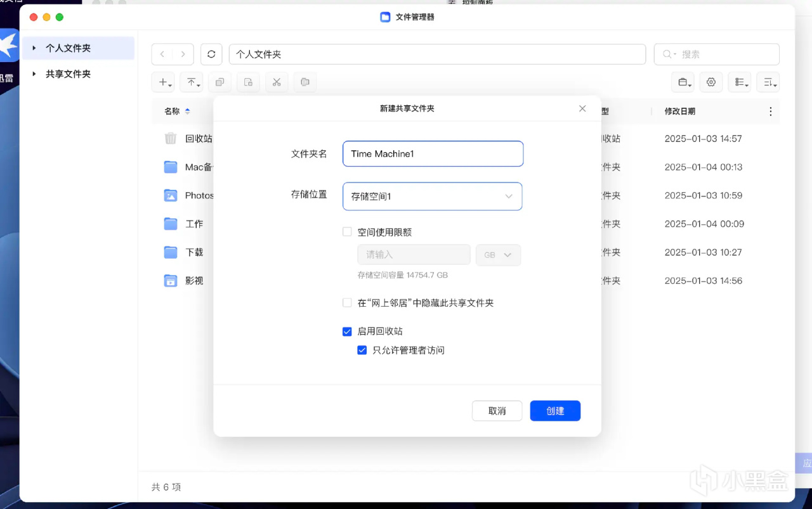Click the recycle bin icon
The width and height of the screenshot is (812, 509).
170,138
